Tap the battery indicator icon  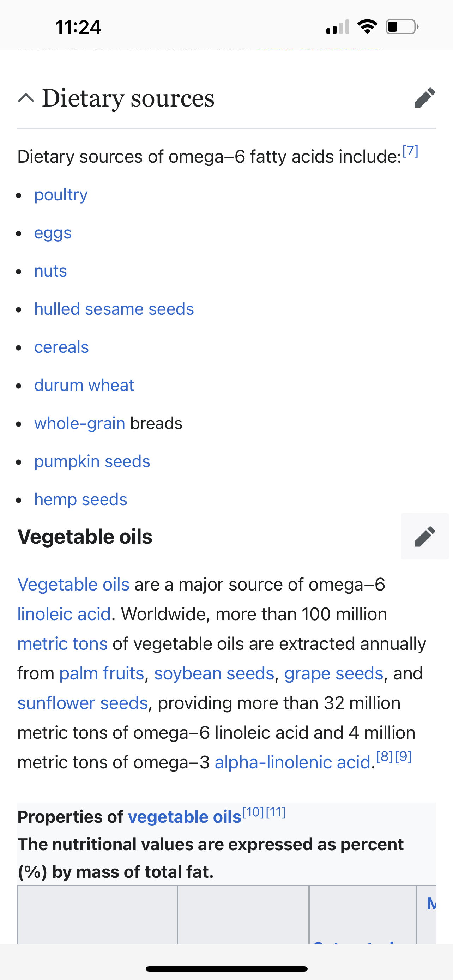click(402, 26)
